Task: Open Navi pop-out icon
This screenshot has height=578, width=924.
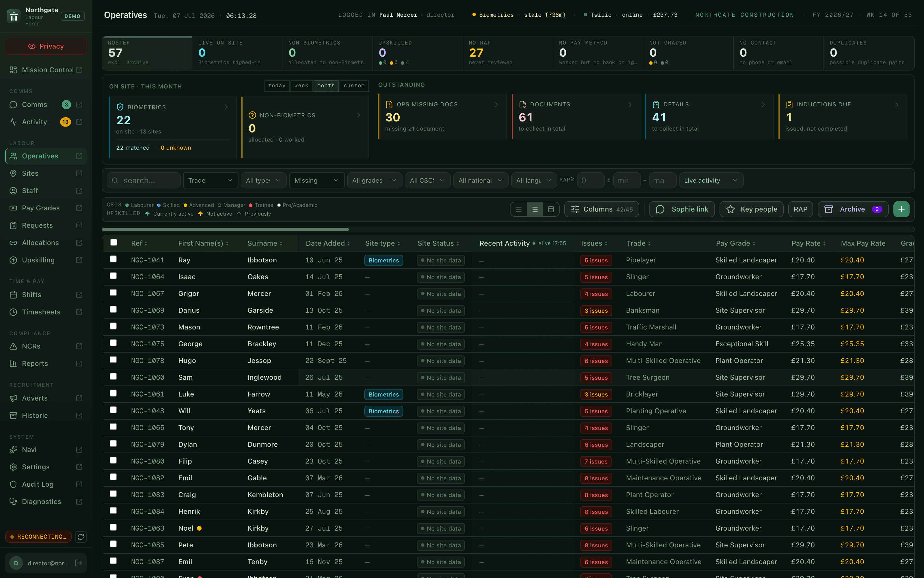Action: click(79, 450)
